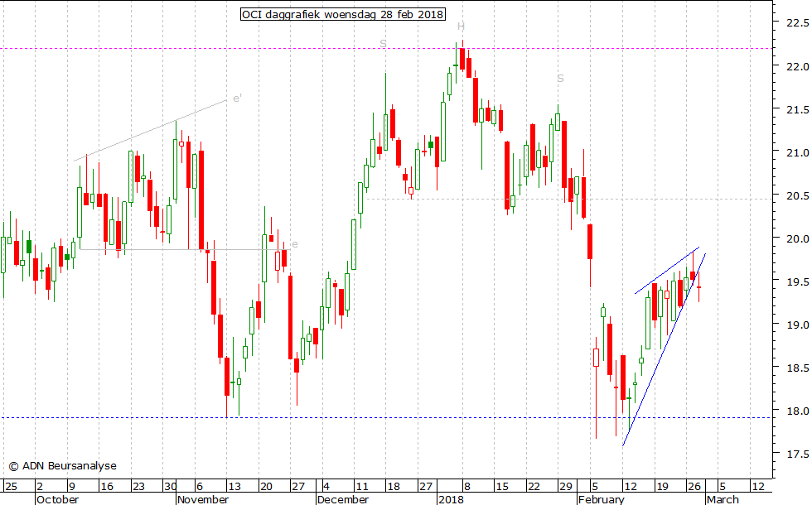Click the "H" head pattern annotation
Screen dimensions: 812x505
click(x=461, y=26)
